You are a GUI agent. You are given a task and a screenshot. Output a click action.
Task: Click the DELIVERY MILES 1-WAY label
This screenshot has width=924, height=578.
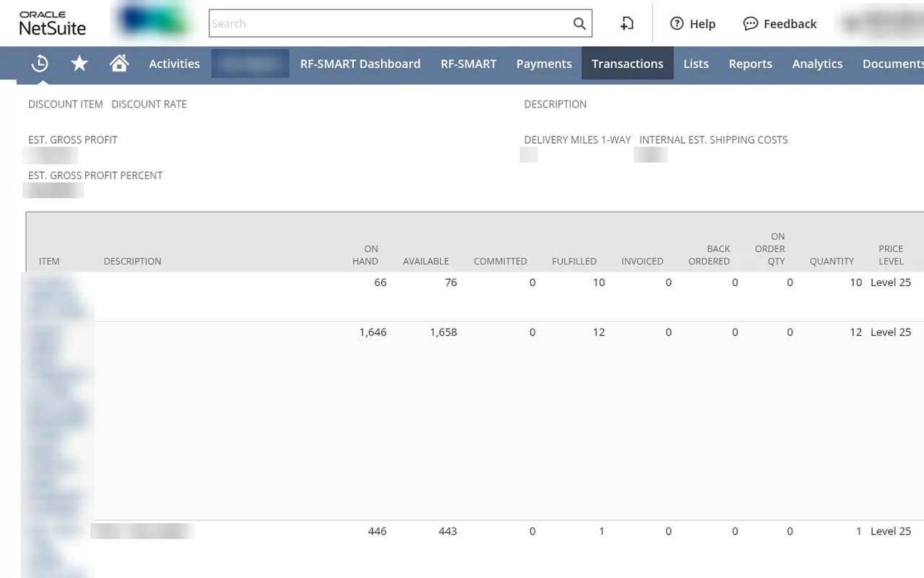(577, 139)
